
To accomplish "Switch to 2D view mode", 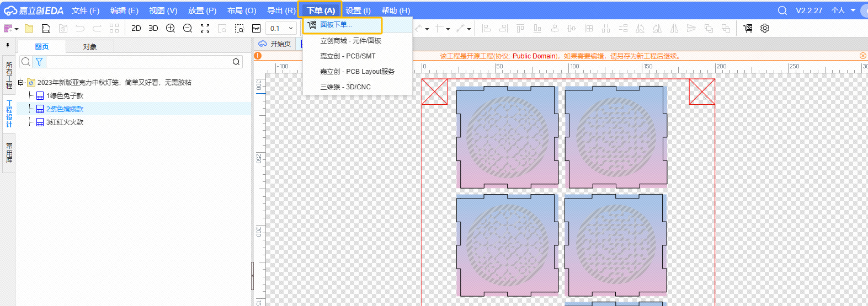I will click(x=136, y=28).
